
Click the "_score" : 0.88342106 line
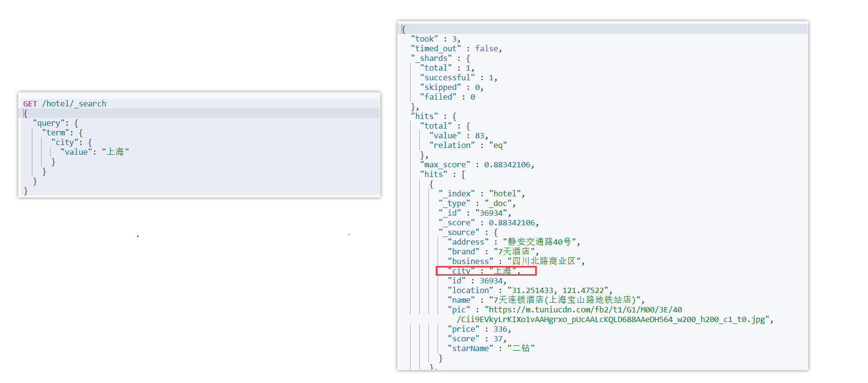pos(488,222)
